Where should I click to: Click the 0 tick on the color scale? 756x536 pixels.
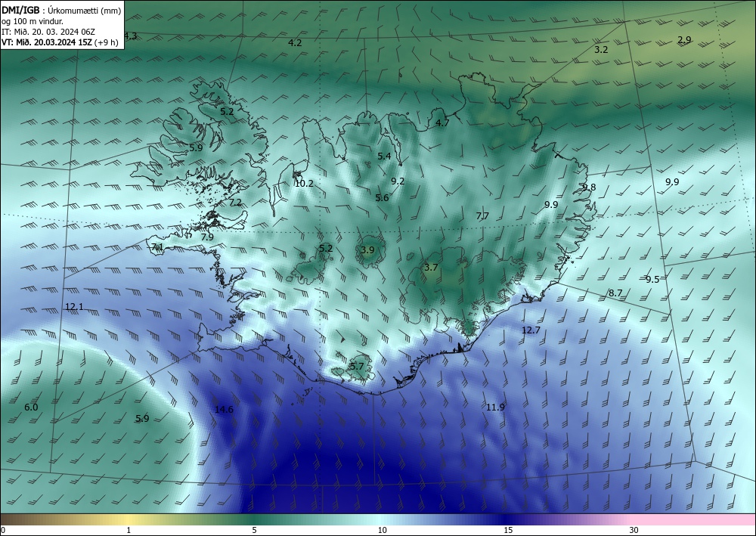pyautogui.click(x=3, y=530)
